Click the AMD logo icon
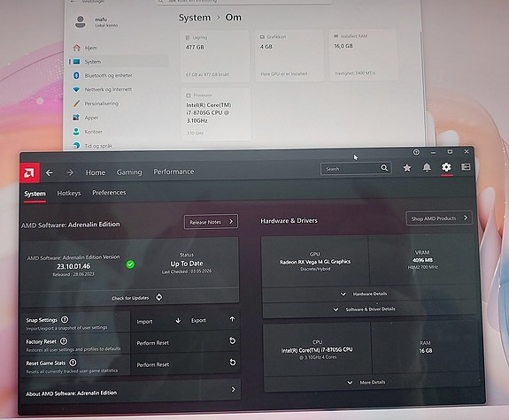 point(29,173)
